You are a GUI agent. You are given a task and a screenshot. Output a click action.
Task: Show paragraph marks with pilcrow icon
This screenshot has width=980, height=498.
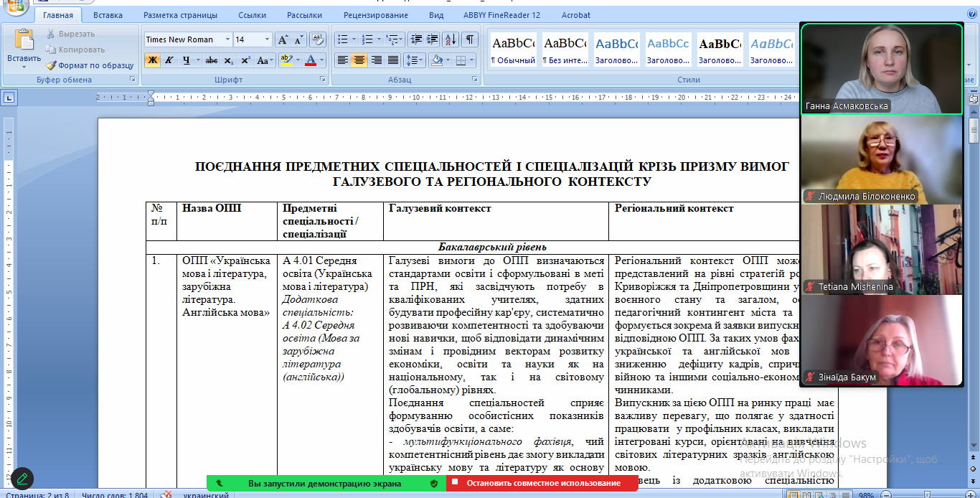pos(469,39)
